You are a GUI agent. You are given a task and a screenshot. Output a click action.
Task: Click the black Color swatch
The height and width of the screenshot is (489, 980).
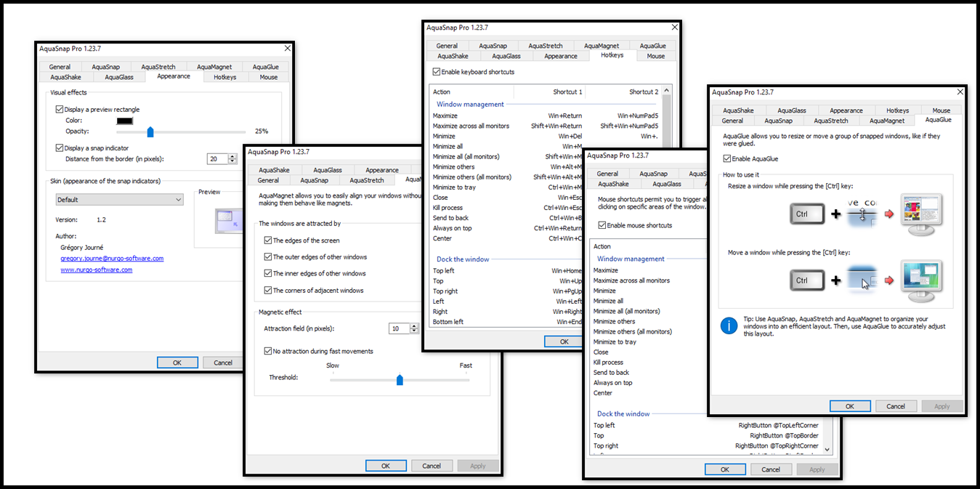125,121
